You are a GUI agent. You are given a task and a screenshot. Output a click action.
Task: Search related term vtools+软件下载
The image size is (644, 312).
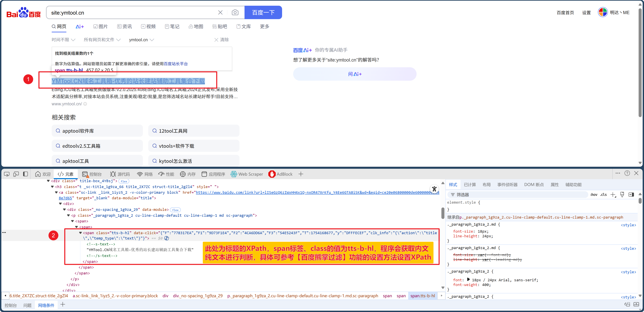point(194,146)
